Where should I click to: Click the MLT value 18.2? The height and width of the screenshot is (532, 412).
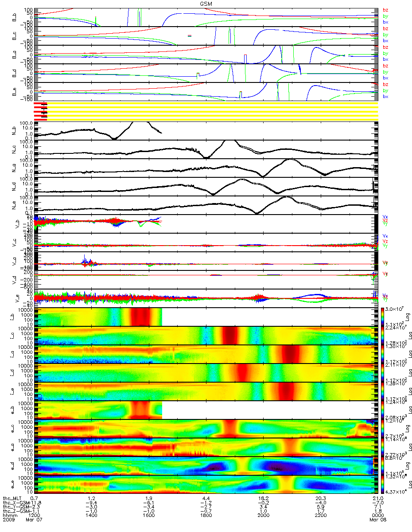coord(263,498)
